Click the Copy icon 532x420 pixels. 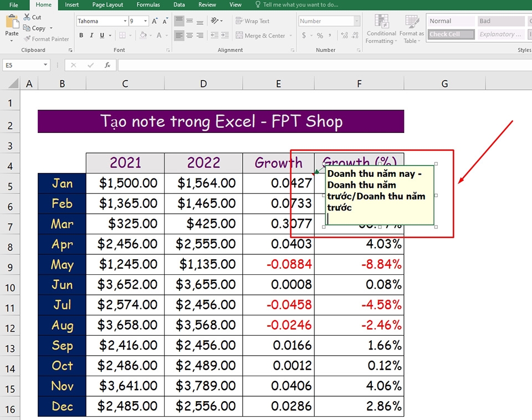click(27, 28)
